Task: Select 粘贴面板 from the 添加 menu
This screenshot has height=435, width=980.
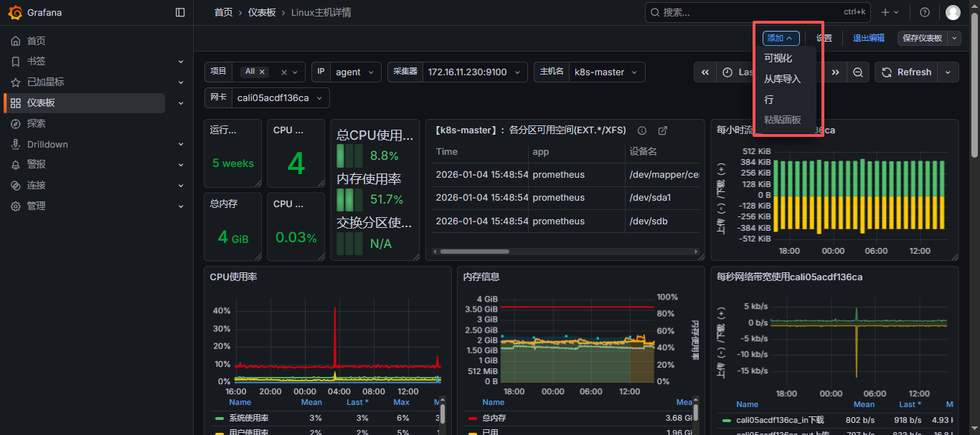Action: 783,120
